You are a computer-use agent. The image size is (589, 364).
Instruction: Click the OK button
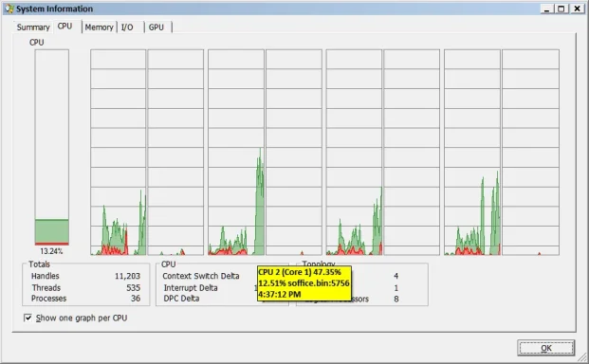point(545,348)
